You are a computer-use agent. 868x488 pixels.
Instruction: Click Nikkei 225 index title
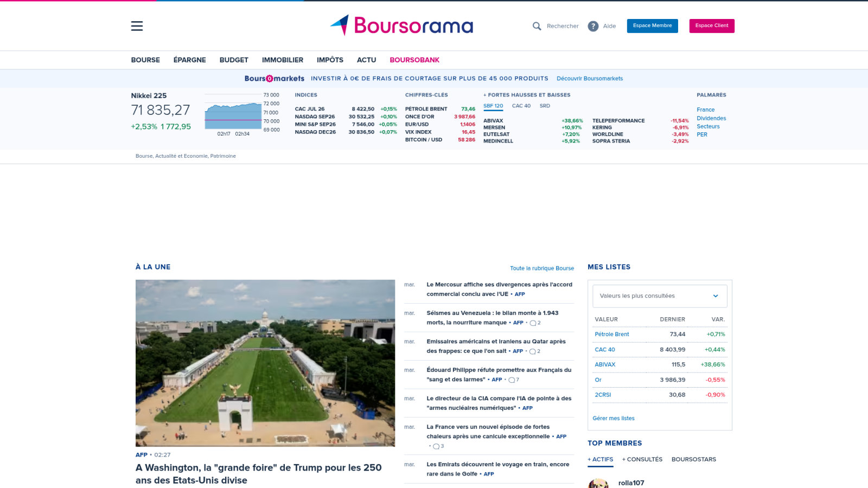[149, 95]
